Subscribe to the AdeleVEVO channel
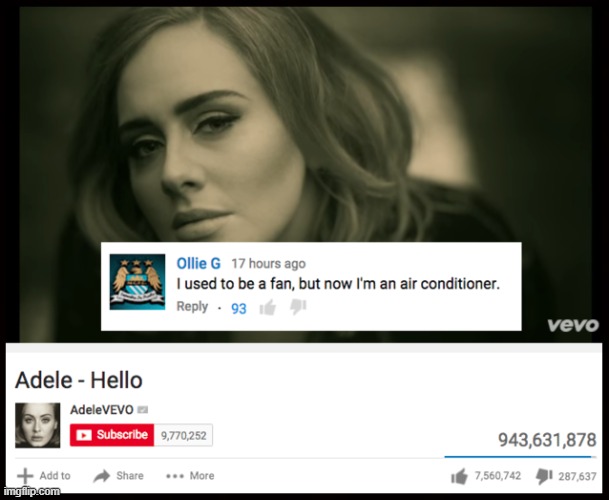 tap(112, 435)
